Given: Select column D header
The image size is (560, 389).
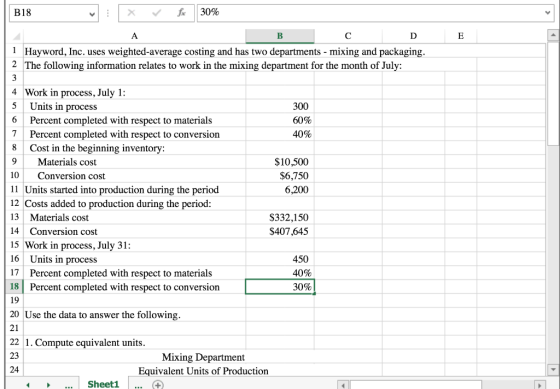Looking at the screenshot, I should [x=413, y=36].
